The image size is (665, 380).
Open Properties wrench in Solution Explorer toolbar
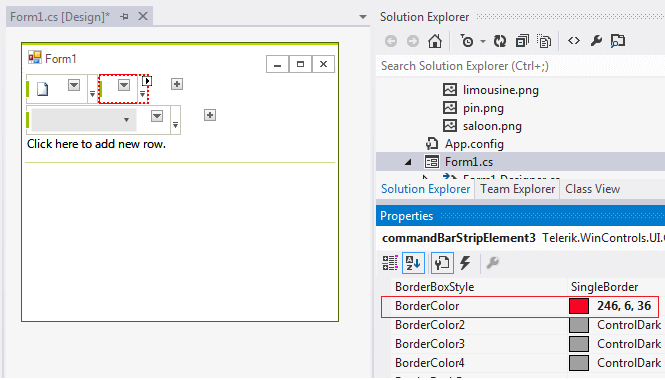(596, 41)
